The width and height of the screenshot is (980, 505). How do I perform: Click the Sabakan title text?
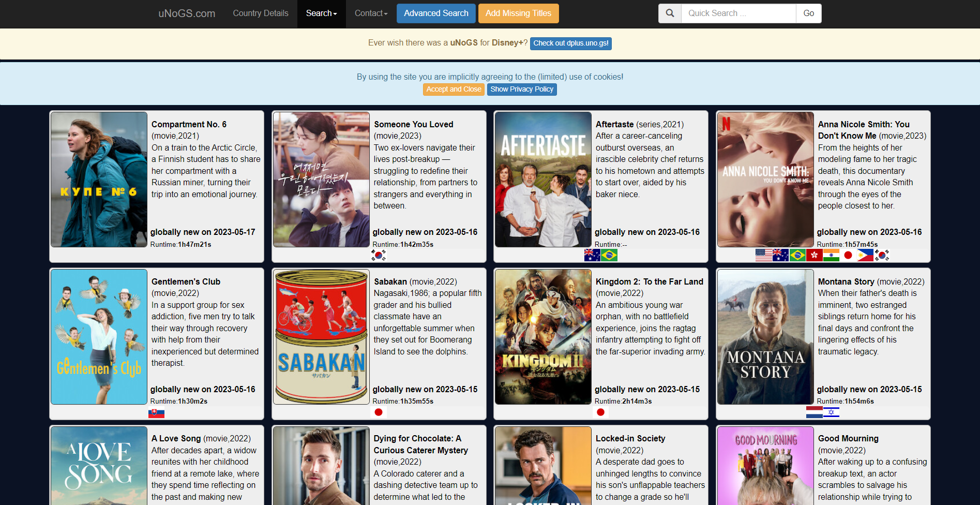pos(390,281)
